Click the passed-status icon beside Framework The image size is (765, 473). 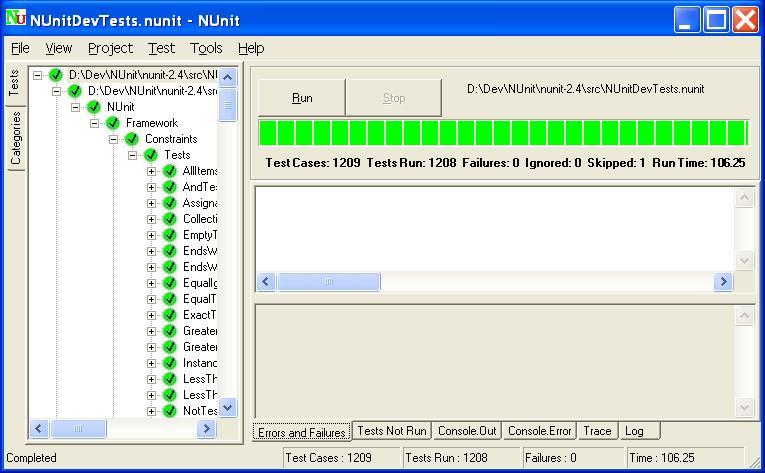tap(112, 123)
